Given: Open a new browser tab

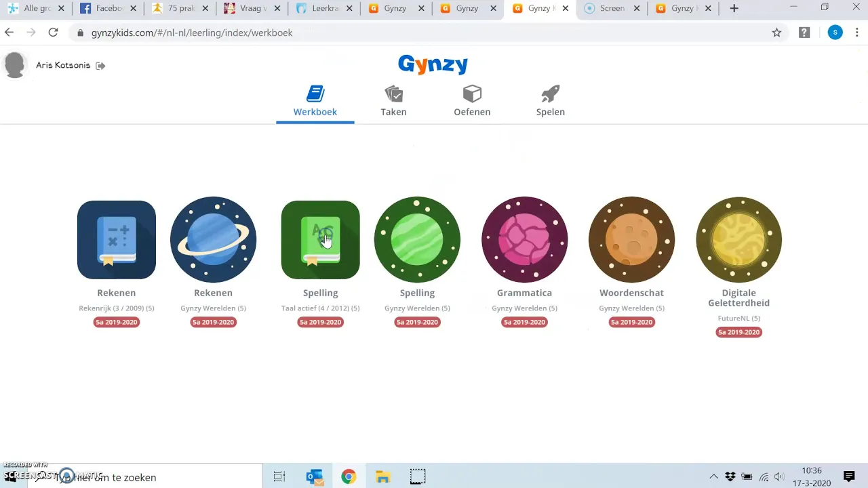Looking at the screenshot, I should 734,9.
